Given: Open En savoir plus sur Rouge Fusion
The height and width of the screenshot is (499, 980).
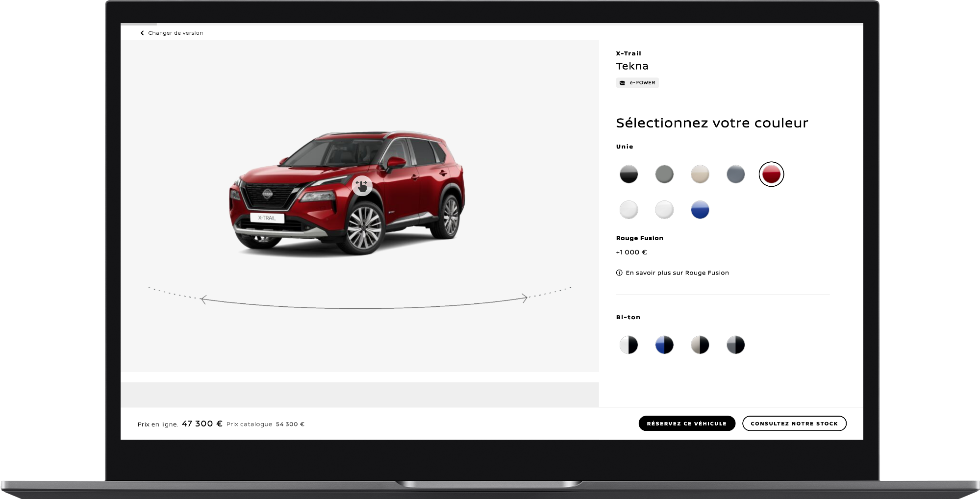Looking at the screenshot, I should [677, 273].
